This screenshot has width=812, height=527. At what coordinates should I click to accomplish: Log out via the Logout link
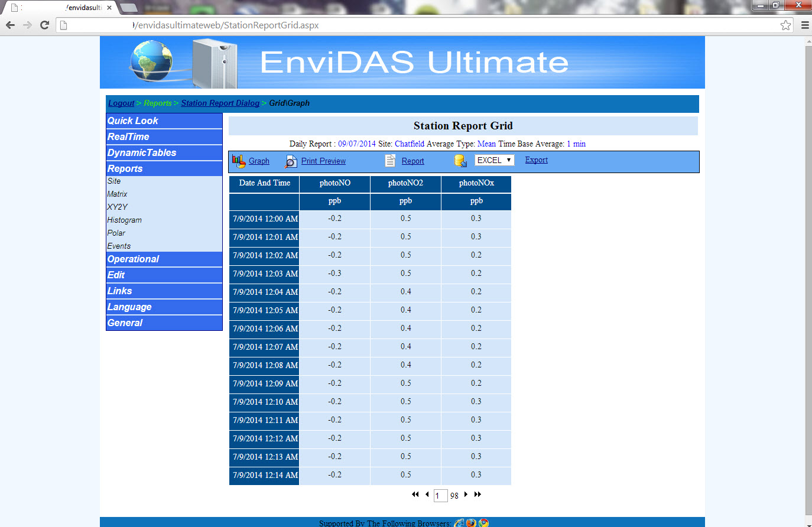coord(121,103)
